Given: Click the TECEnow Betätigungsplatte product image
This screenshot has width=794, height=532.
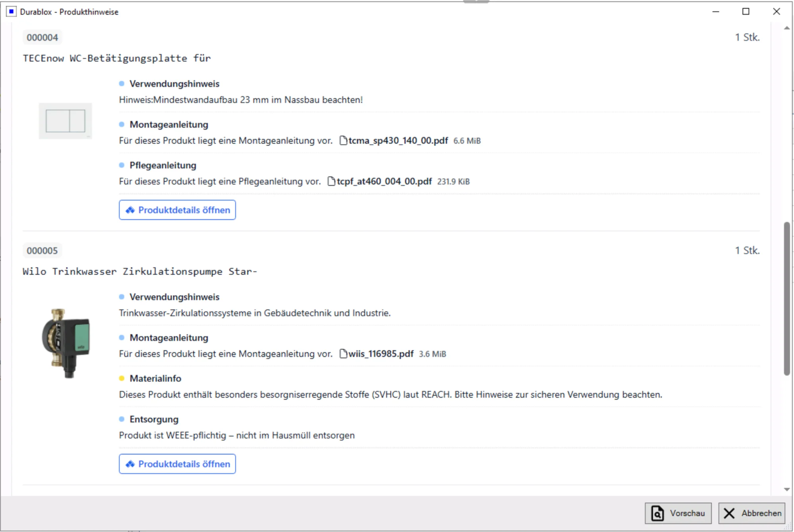Looking at the screenshot, I should tap(66, 121).
